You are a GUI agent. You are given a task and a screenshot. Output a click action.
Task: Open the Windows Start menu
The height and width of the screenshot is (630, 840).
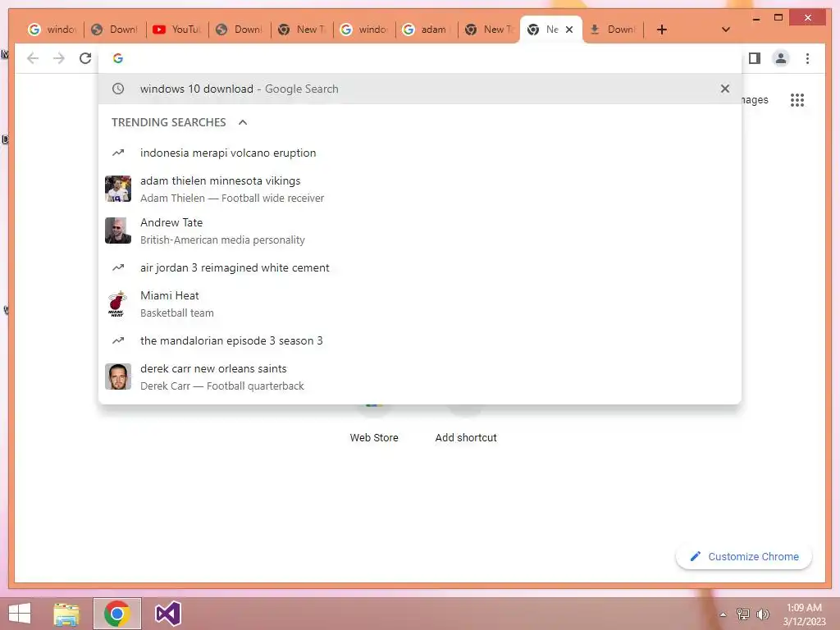point(20,614)
